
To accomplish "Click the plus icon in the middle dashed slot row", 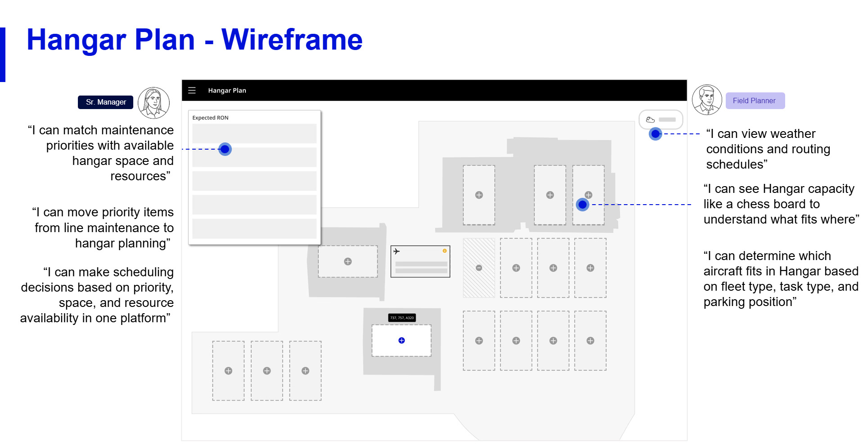I will pos(516,268).
